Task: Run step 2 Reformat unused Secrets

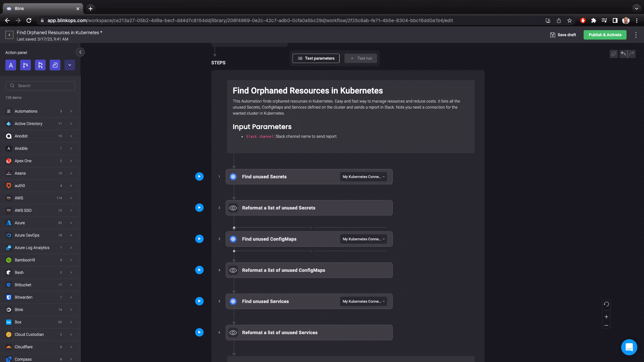Action: [x=199, y=208]
